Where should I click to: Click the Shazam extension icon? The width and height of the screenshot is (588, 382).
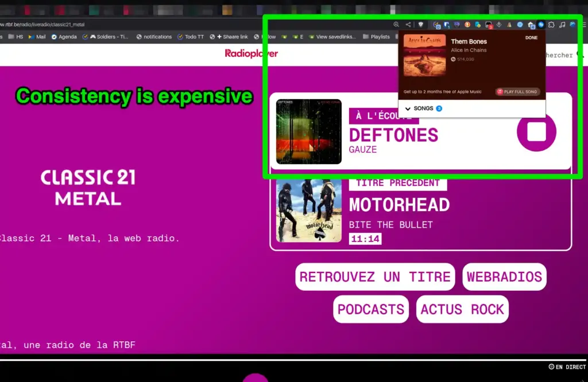(541, 25)
